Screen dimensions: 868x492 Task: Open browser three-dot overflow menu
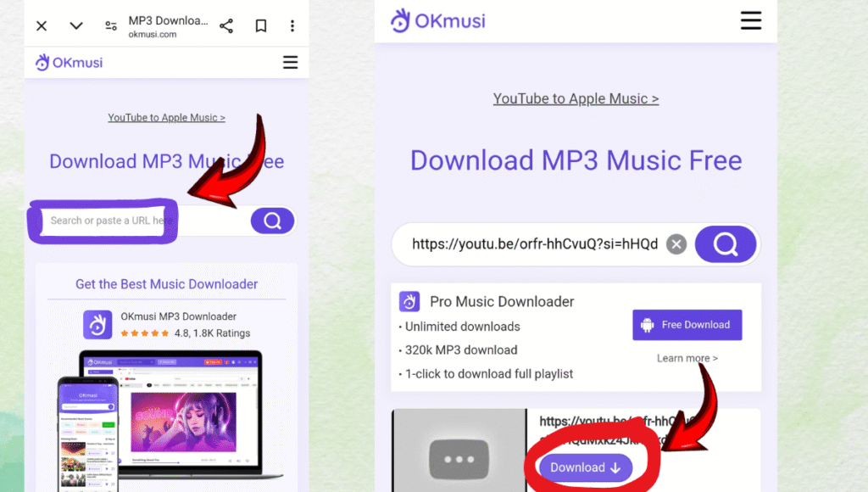point(292,26)
